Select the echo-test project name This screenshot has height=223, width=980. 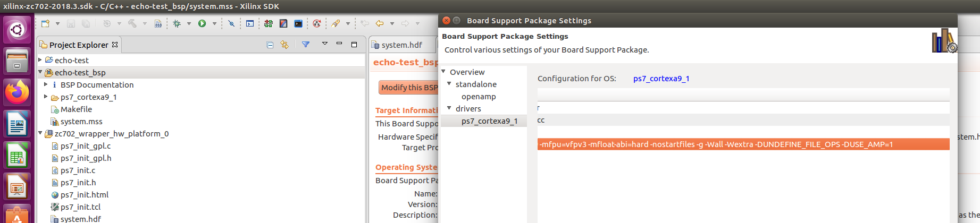pyautogui.click(x=72, y=61)
